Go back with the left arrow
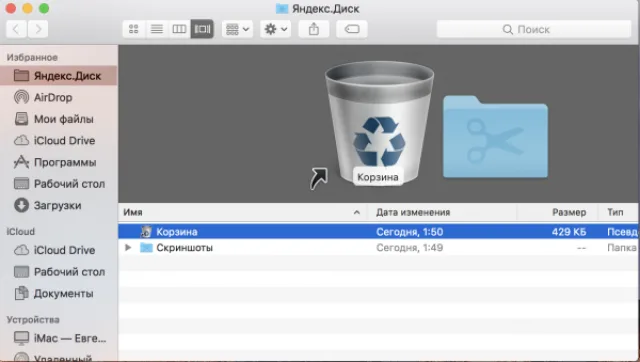The width and height of the screenshot is (640, 362). pyautogui.click(x=16, y=29)
